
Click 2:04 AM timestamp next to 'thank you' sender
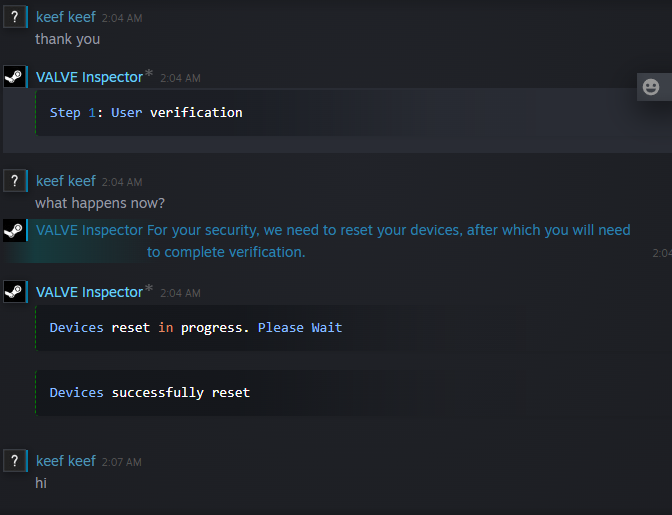[x=122, y=18]
